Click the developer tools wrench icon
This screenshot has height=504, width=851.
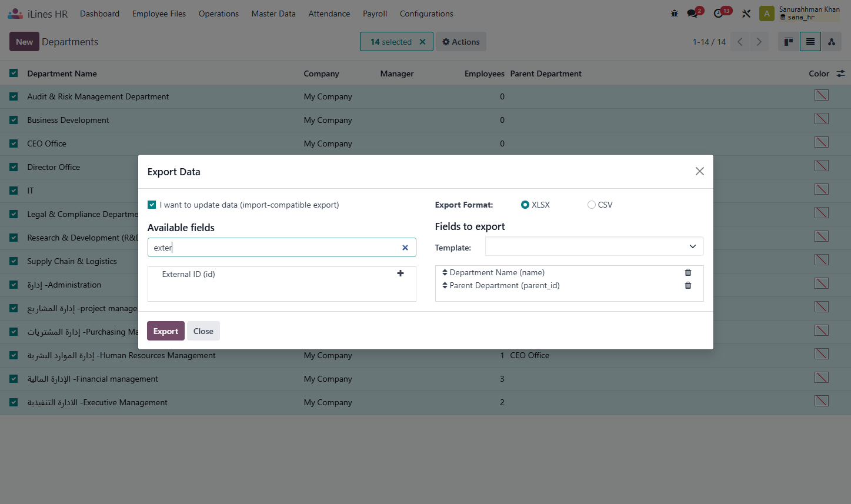746,14
